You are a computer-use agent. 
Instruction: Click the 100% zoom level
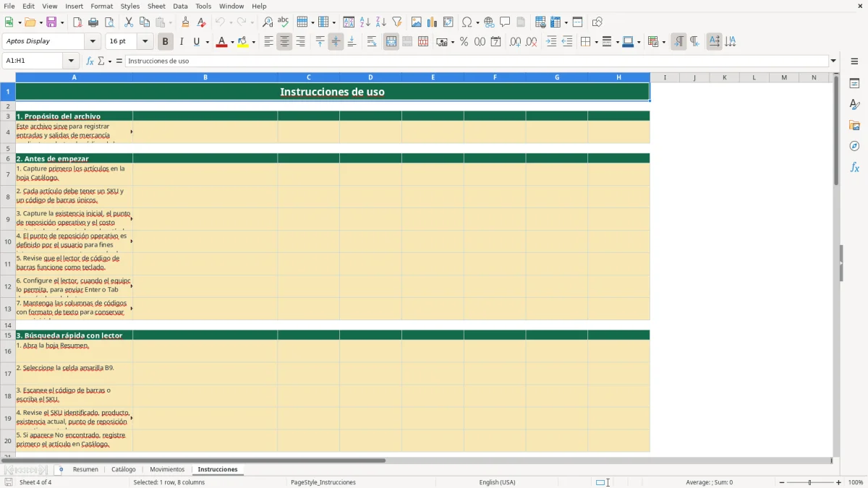pyautogui.click(x=856, y=482)
